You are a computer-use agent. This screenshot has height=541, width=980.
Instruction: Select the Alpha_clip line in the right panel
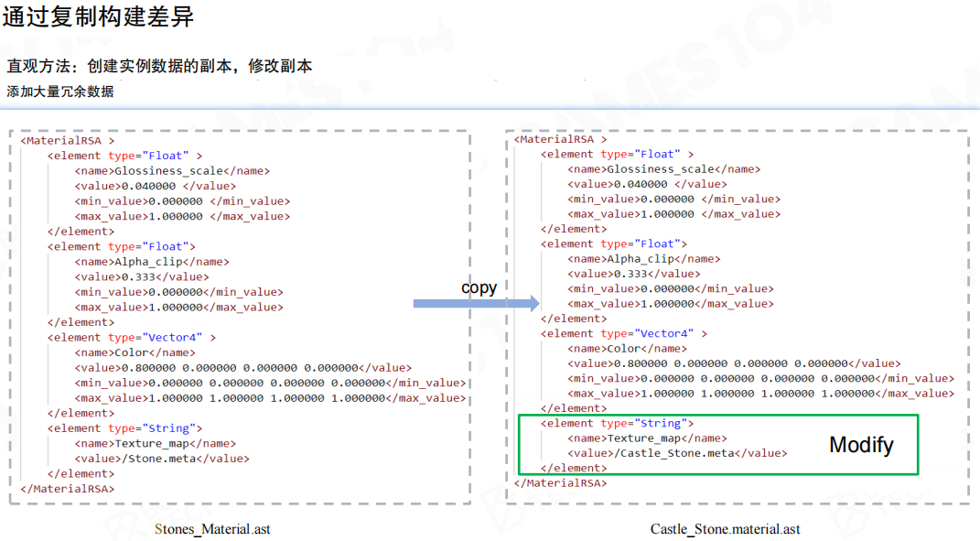tap(643, 259)
